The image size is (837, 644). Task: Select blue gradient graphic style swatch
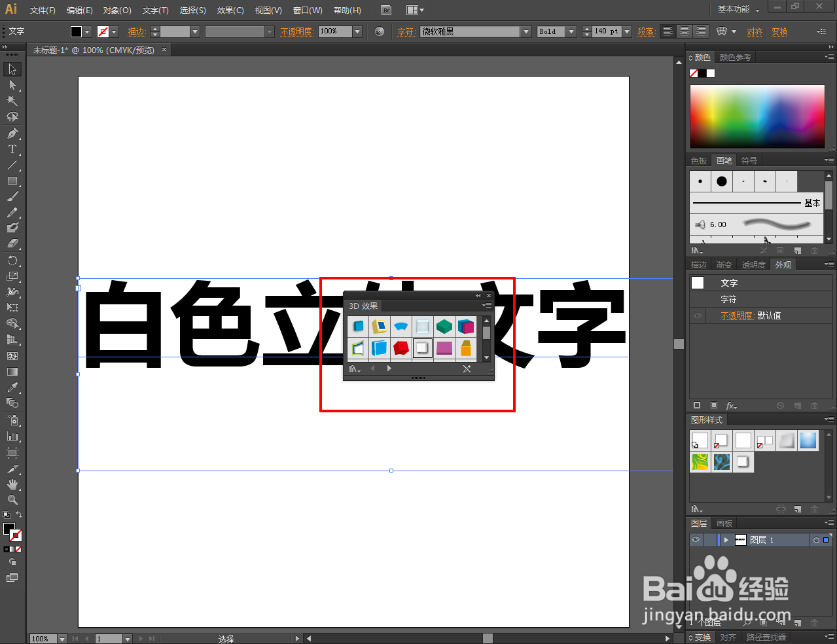[808, 440]
